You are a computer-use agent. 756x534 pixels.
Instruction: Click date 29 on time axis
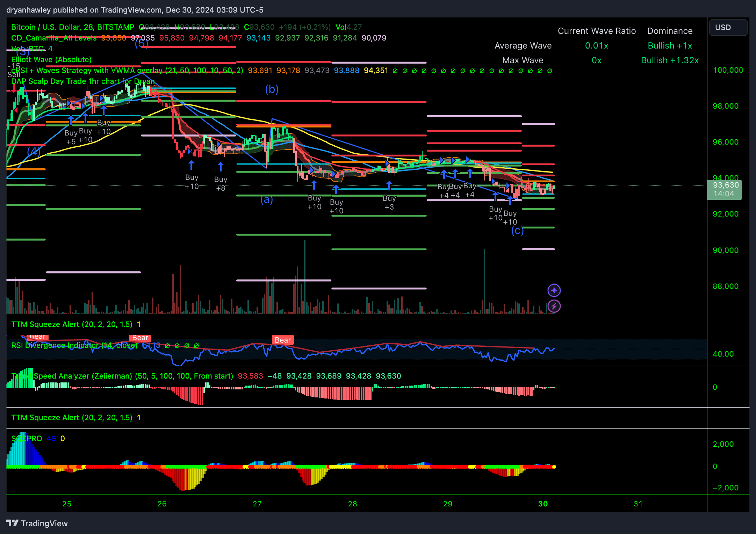click(x=448, y=504)
